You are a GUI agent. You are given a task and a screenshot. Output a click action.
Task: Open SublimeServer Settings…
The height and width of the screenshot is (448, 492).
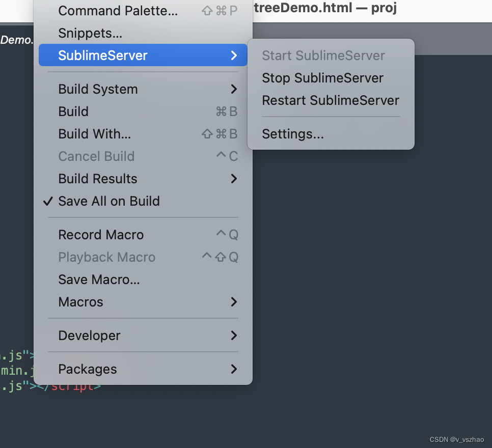pos(293,134)
